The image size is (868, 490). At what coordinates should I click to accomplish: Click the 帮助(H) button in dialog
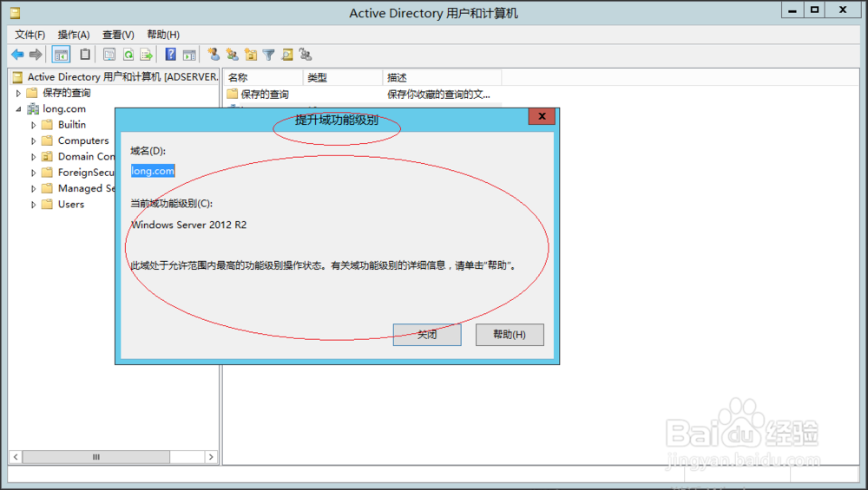[510, 335]
